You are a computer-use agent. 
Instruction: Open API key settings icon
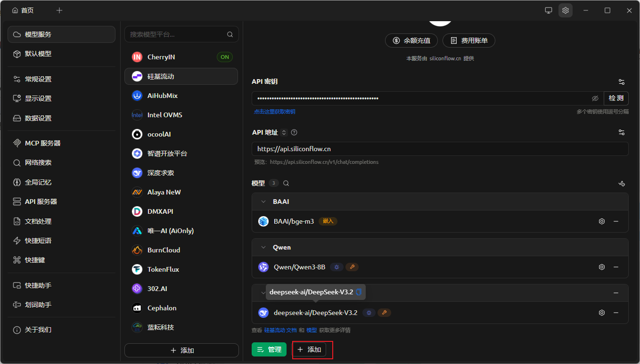[x=622, y=81]
